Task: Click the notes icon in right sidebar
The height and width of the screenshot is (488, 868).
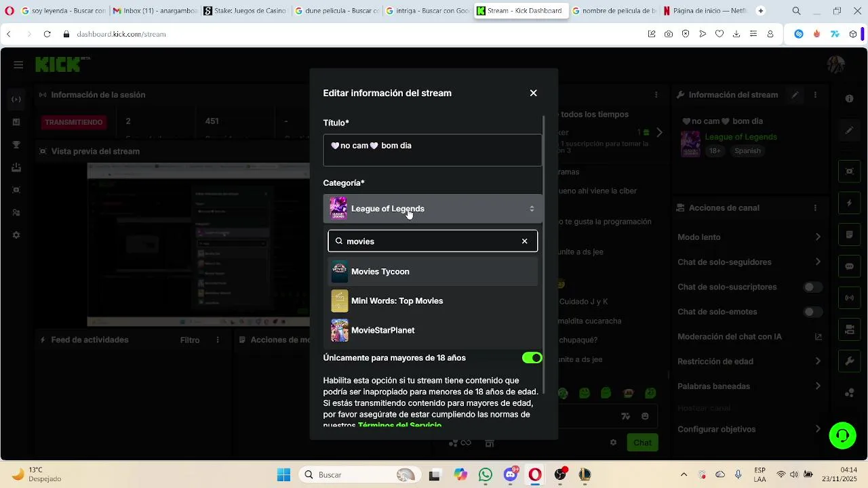Action: [x=849, y=235]
